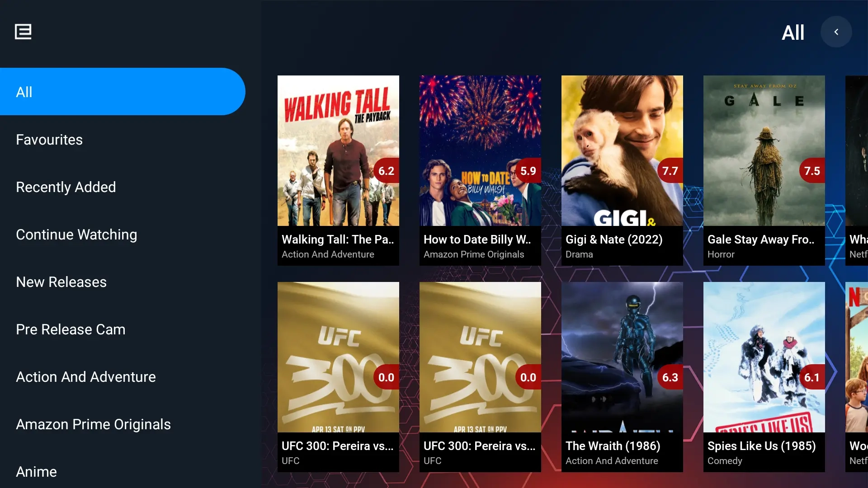Image resolution: width=868 pixels, height=488 pixels.
Task: Open How to Date Billy Walsh poster
Action: pos(480,170)
